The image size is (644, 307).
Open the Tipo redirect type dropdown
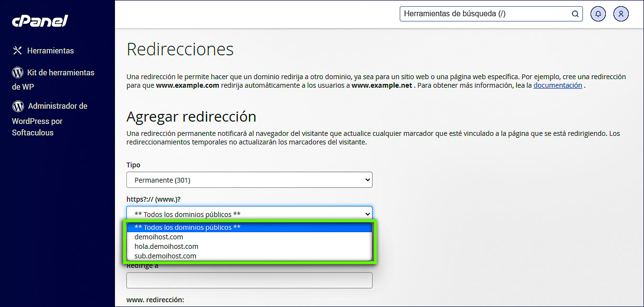(249, 180)
